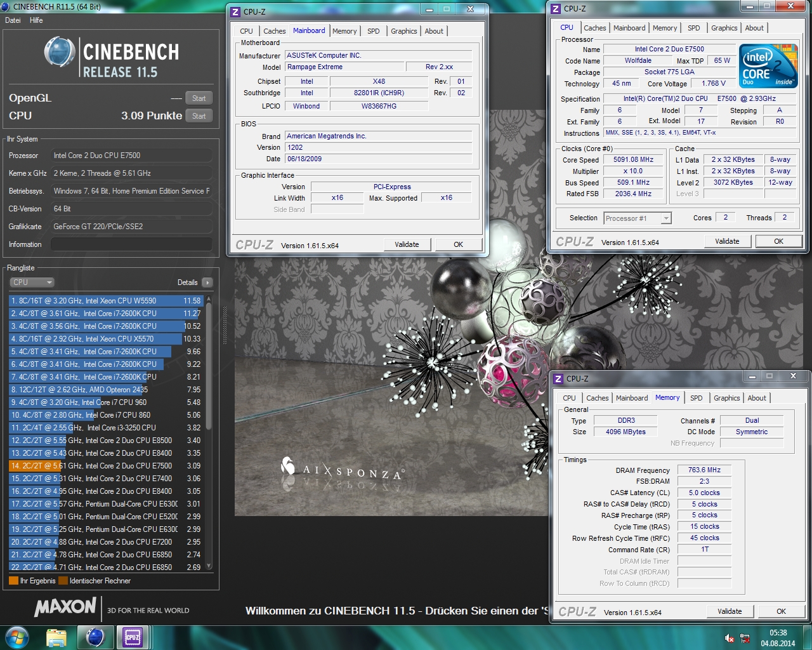Screen dimensions: 812x650
Task: Click BIOS date 06/18/2009 field
Action: coord(378,159)
